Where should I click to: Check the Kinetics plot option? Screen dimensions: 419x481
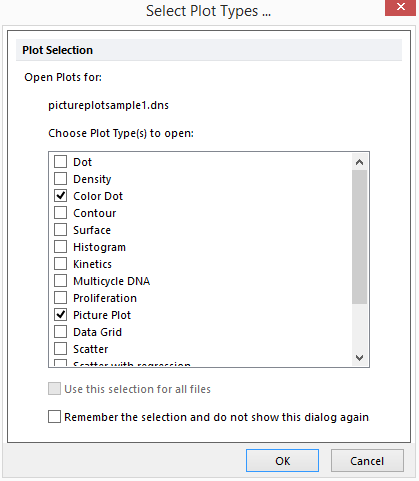[60, 264]
